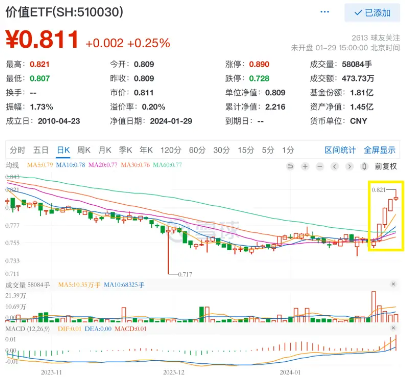405x381 pixels.
Task: Click the 均线 moving average label
Action: coord(13,165)
